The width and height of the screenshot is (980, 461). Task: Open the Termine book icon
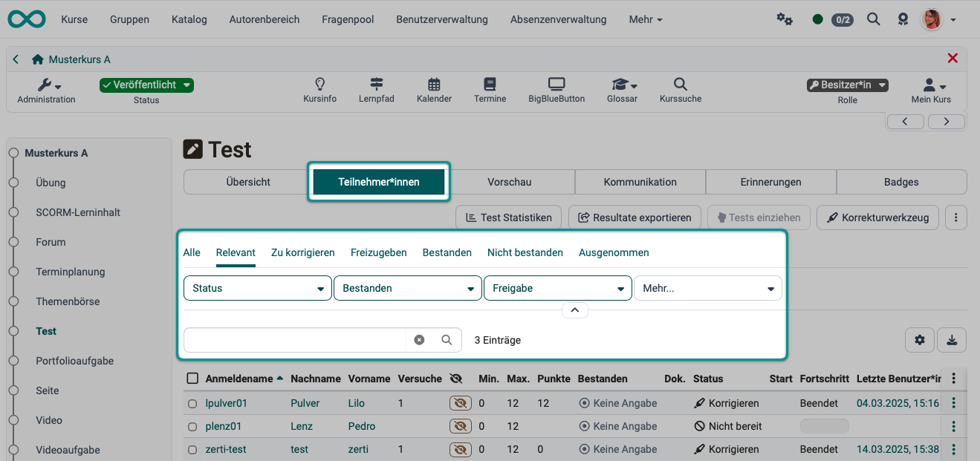coord(490,91)
